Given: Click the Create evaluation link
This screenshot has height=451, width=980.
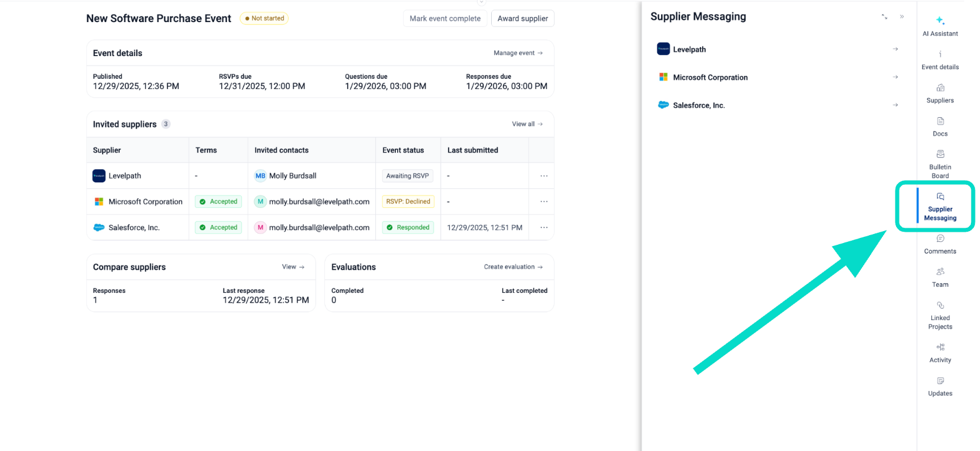Looking at the screenshot, I should tap(513, 267).
